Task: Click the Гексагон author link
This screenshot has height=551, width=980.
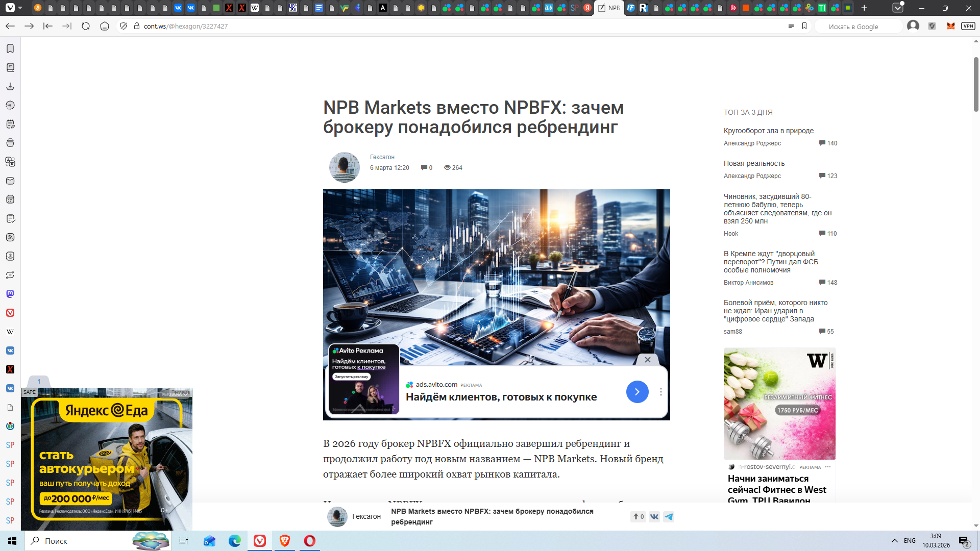Action: coord(382,157)
